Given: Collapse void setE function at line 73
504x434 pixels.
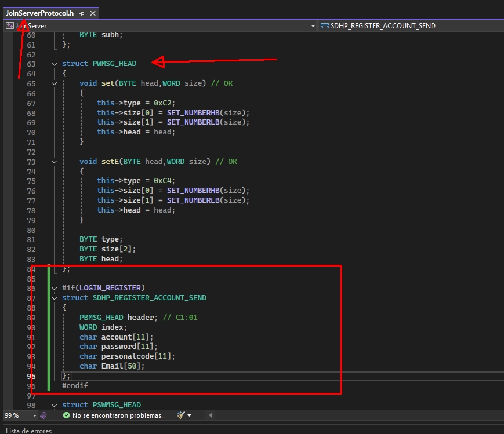Looking at the screenshot, I should click(x=55, y=162).
